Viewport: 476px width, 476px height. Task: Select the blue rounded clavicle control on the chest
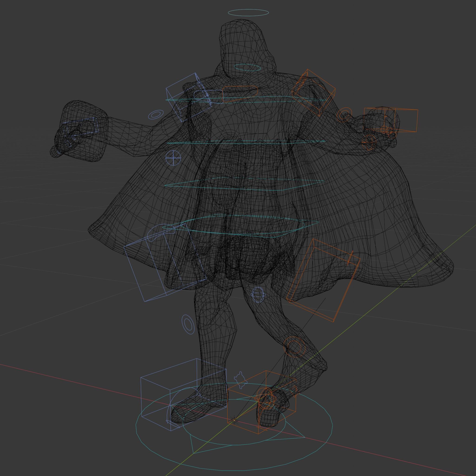pyautogui.click(x=208, y=97)
